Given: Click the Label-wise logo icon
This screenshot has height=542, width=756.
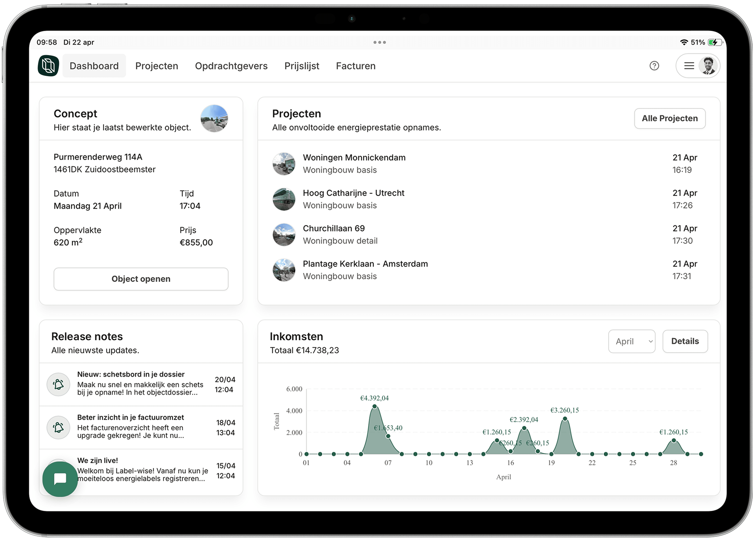Looking at the screenshot, I should pyautogui.click(x=48, y=66).
